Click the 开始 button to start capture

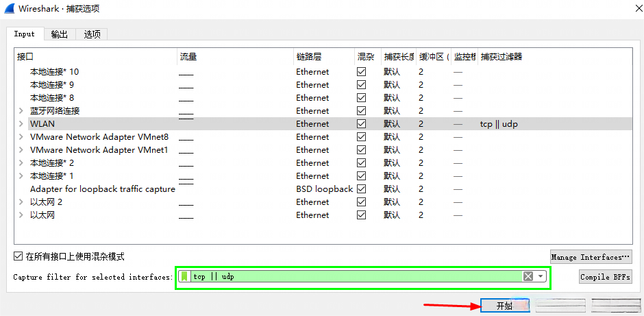coord(505,306)
